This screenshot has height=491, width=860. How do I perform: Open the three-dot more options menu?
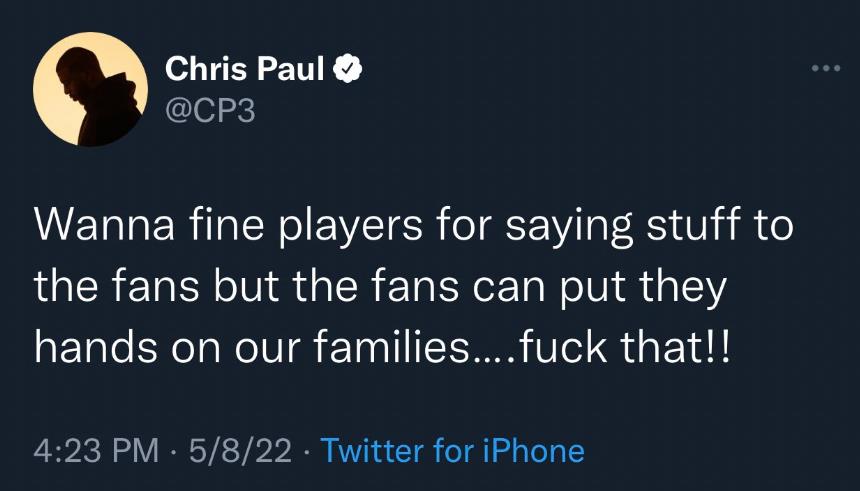click(x=826, y=69)
